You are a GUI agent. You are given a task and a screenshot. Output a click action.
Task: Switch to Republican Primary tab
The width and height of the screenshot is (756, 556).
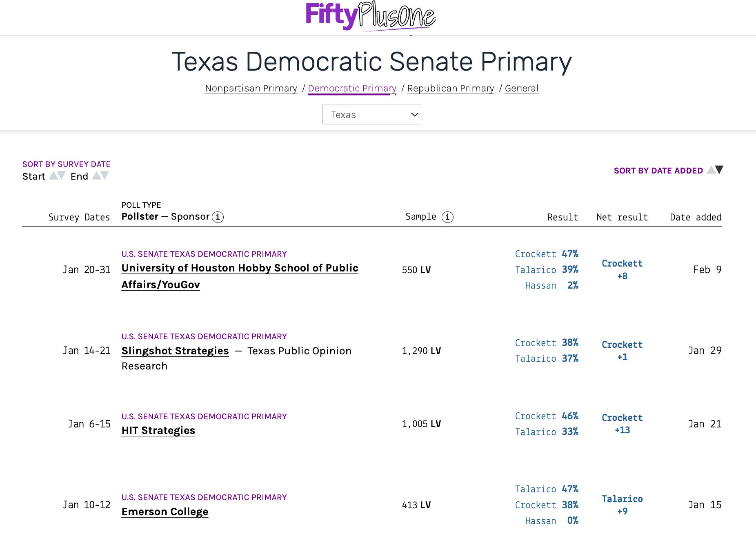tap(451, 88)
